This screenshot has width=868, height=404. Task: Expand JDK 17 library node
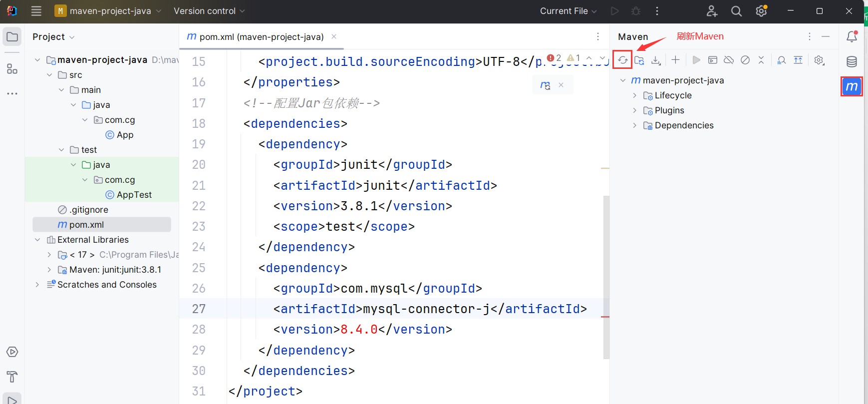pyautogui.click(x=49, y=255)
